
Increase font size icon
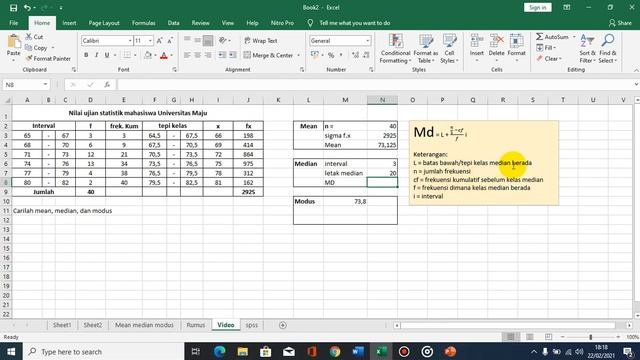tap(160, 40)
